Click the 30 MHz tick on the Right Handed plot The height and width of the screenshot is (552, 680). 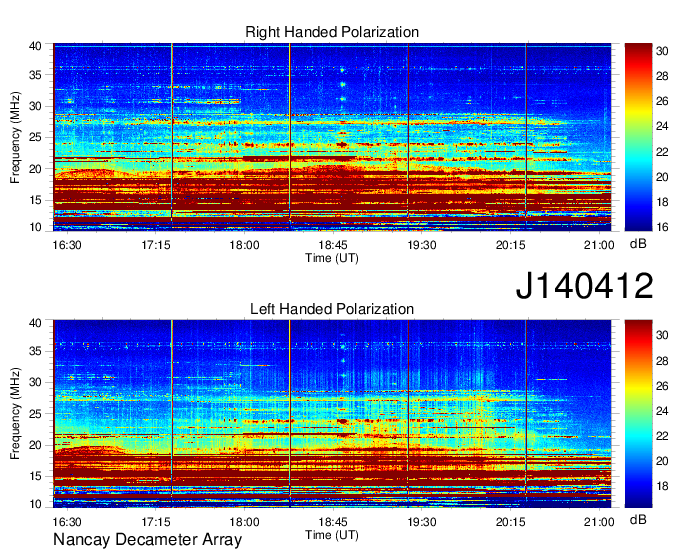(x=35, y=106)
